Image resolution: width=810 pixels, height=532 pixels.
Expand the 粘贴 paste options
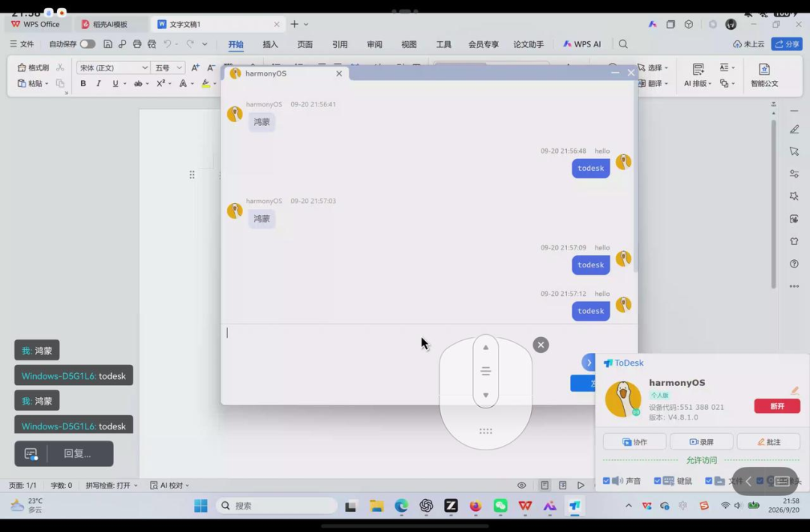46,84
